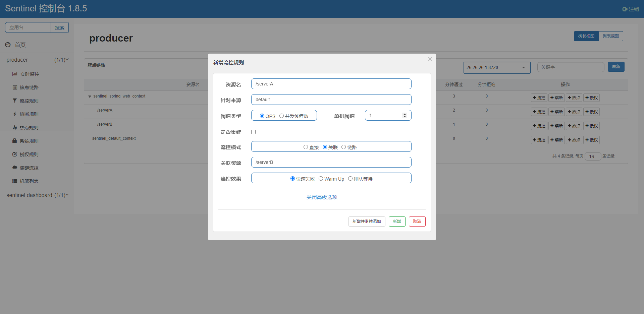Collapse sentinel_spring_web_context tree node

[x=90, y=97]
